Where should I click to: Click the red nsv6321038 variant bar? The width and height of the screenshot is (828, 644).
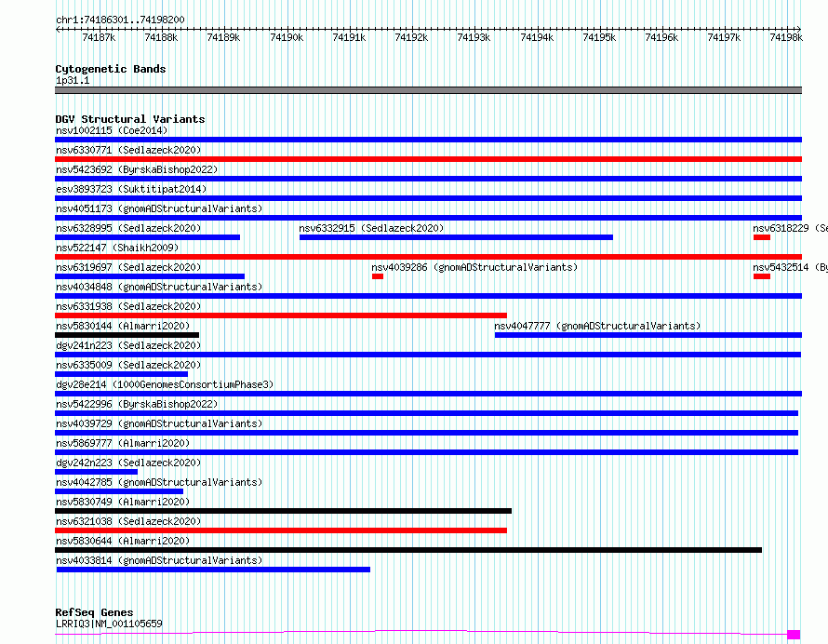coord(281,530)
